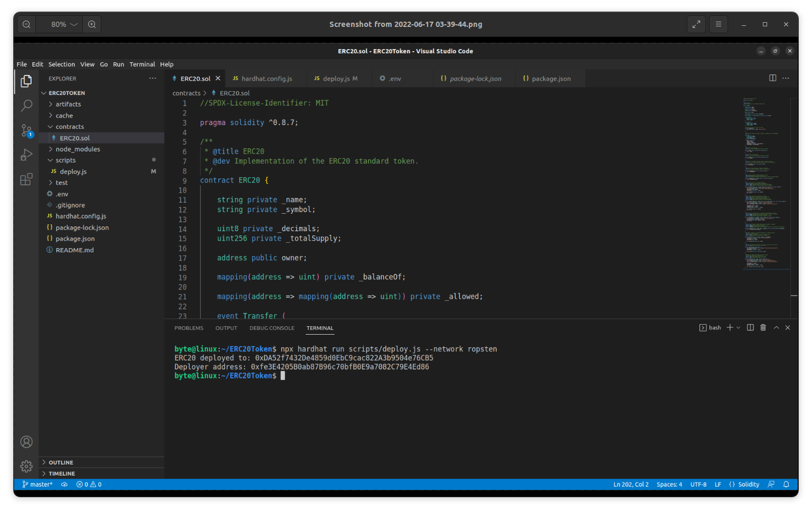Open the Explorer view in activity bar
Image resolution: width=812 pixels, height=512 pixels.
[26, 81]
